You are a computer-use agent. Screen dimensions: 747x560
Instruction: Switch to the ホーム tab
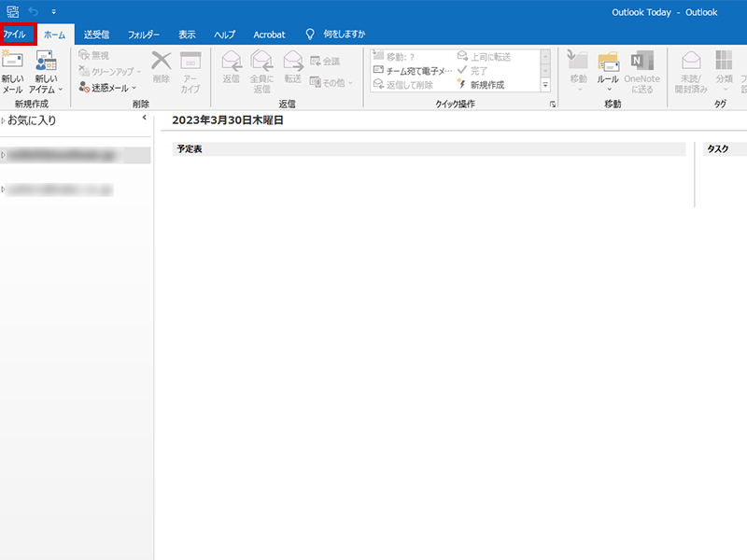point(55,35)
